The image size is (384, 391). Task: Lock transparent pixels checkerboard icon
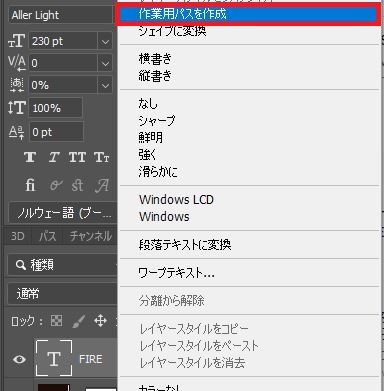click(56, 321)
